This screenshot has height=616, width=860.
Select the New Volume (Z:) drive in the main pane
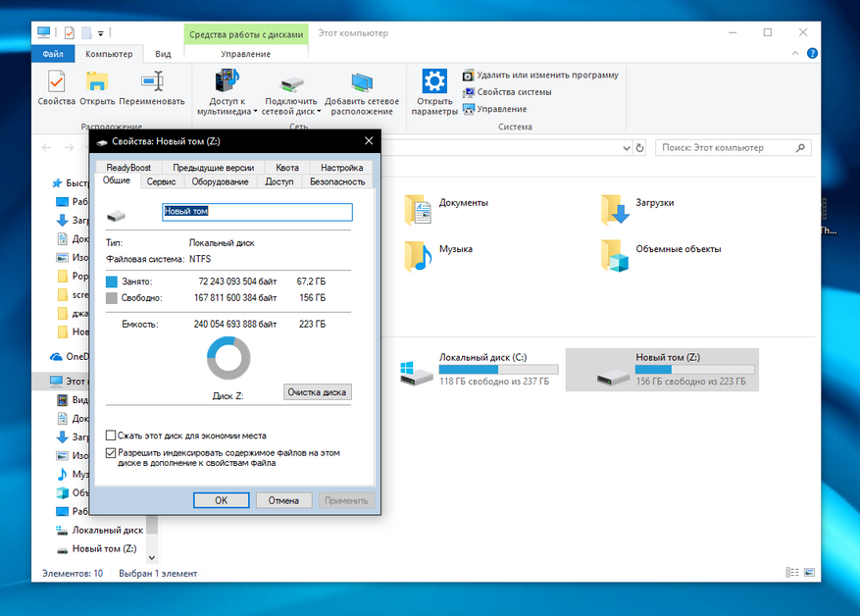662,370
